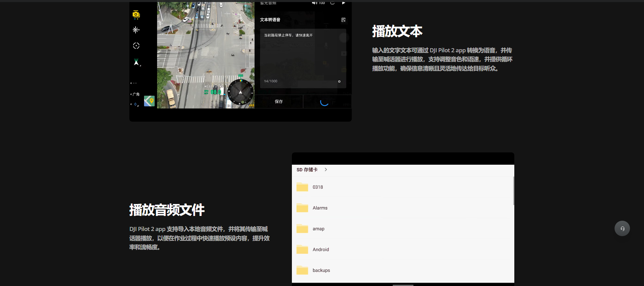Toggle the loop playback icon

tap(332, 3)
